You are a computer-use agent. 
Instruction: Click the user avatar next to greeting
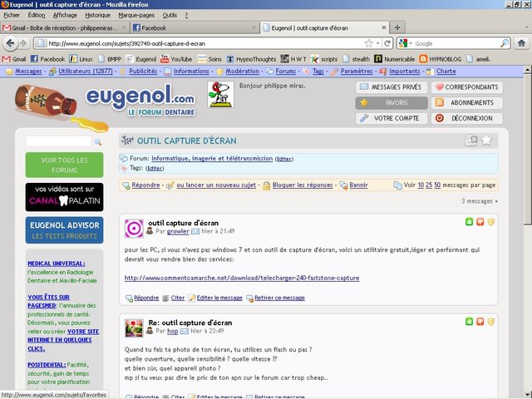click(x=219, y=94)
